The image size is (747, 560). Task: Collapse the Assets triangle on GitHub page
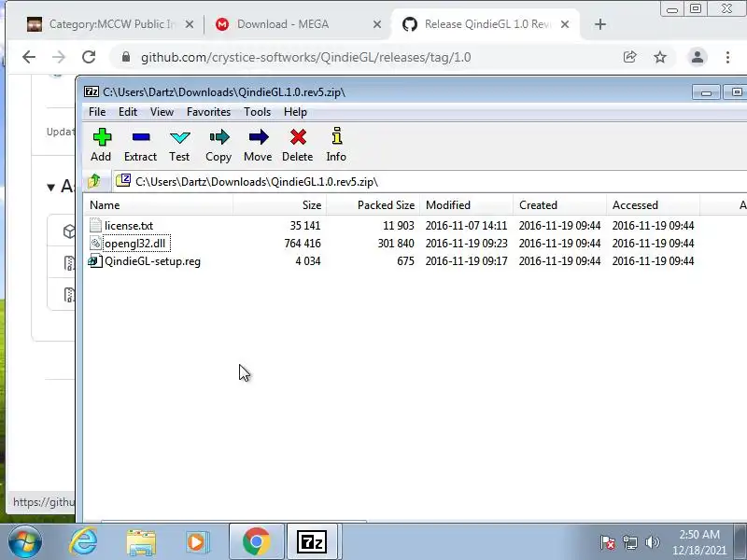[x=51, y=187]
